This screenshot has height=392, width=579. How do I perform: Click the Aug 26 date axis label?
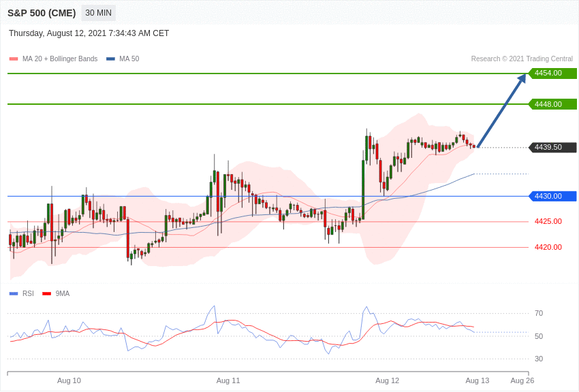pyautogui.click(x=522, y=380)
